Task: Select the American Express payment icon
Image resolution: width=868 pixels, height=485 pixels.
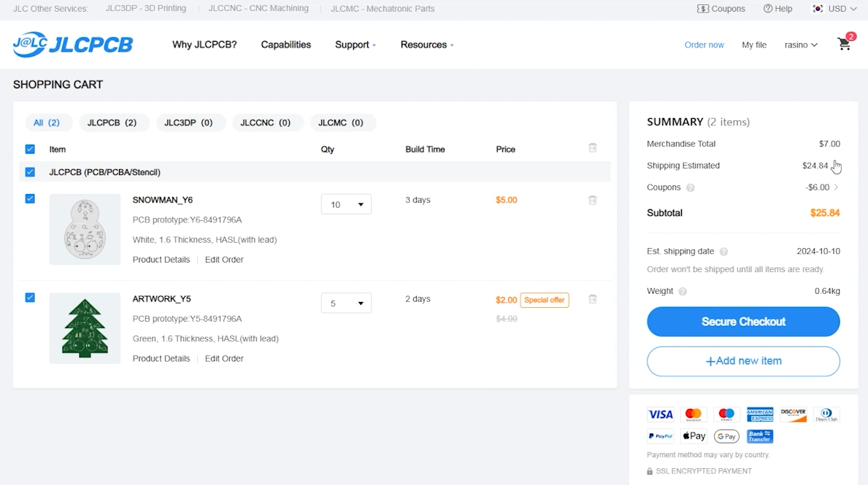Action: pos(759,414)
